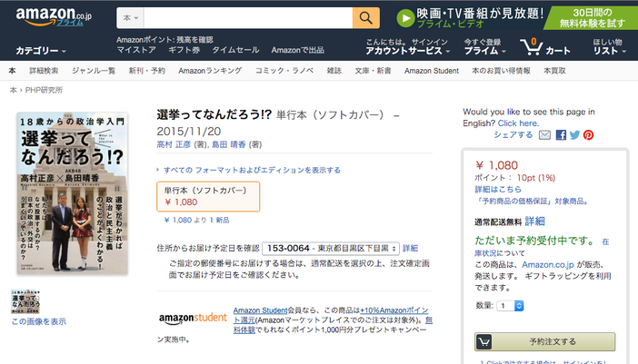Select the Amazonランキング subnavigation item
Image resolution: width=638 pixels, height=364 pixels.
(210, 71)
